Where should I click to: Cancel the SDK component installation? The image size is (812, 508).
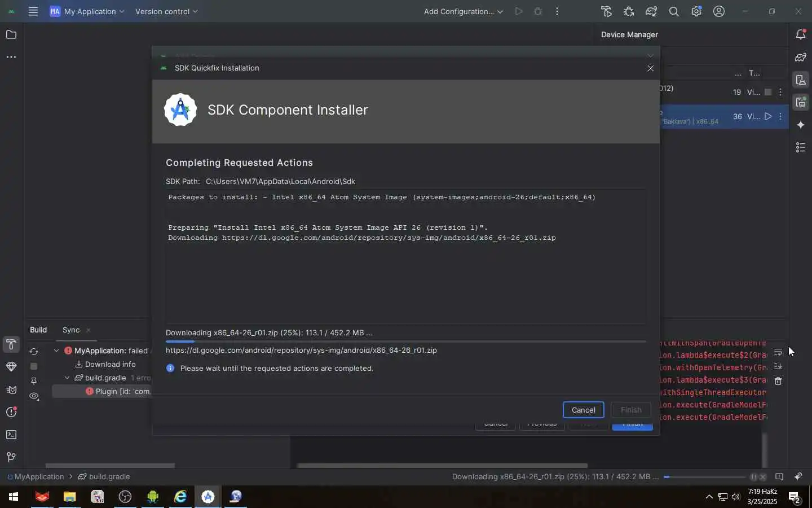point(584,410)
